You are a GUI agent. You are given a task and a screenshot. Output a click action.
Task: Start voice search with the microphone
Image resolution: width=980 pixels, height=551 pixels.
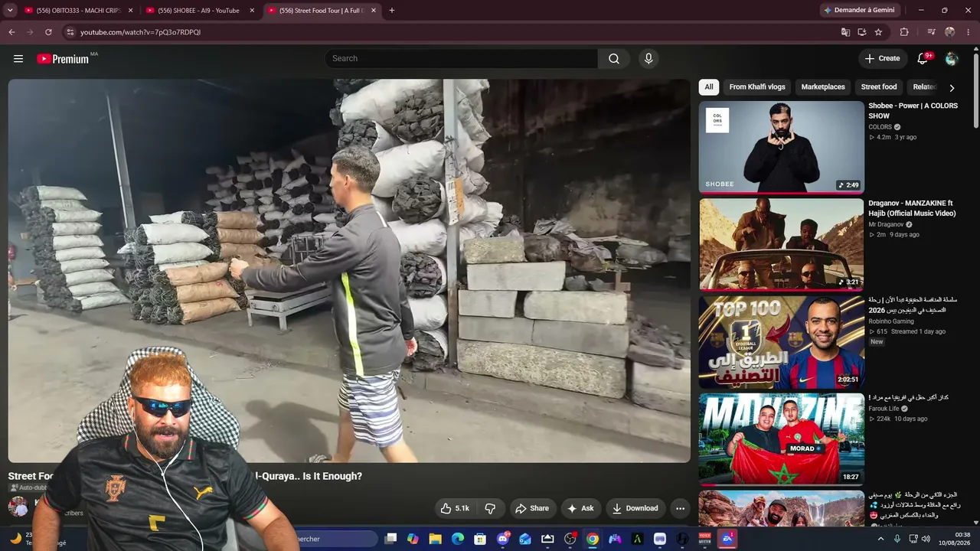pos(648,59)
